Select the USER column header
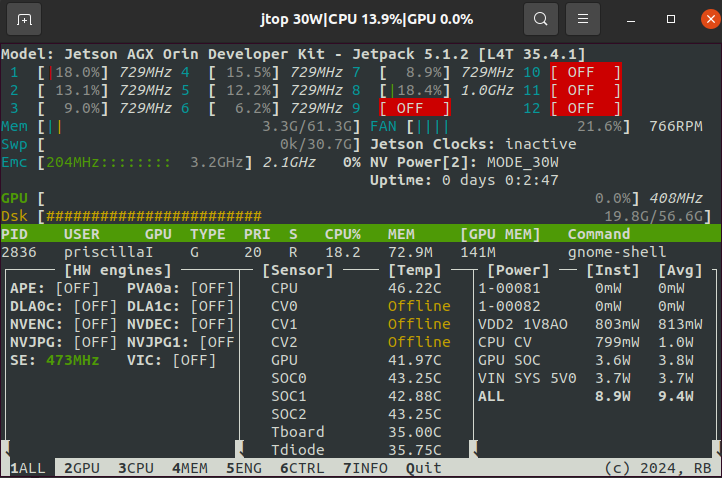 tap(82, 234)
